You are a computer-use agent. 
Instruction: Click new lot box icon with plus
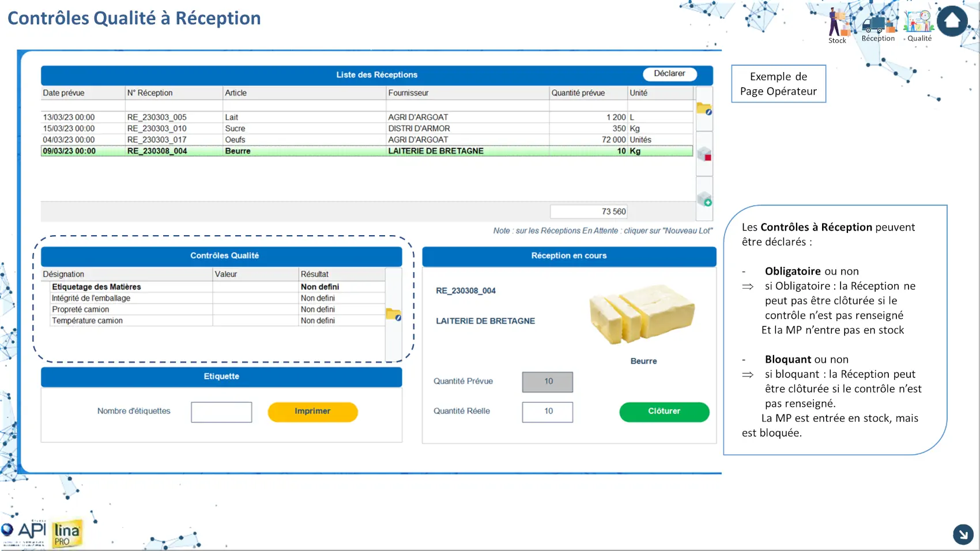(704, 199)
